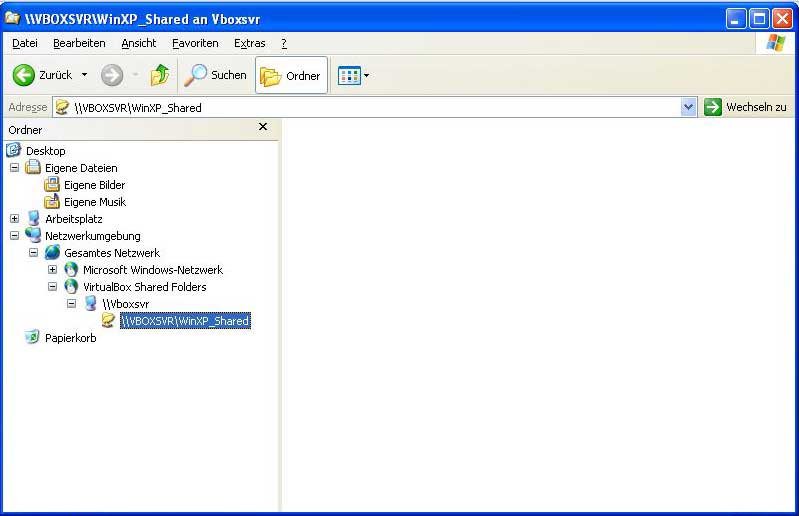
Task: Select Microsoft Windows-Netzwerk in the tree
Action: [153, 270]
